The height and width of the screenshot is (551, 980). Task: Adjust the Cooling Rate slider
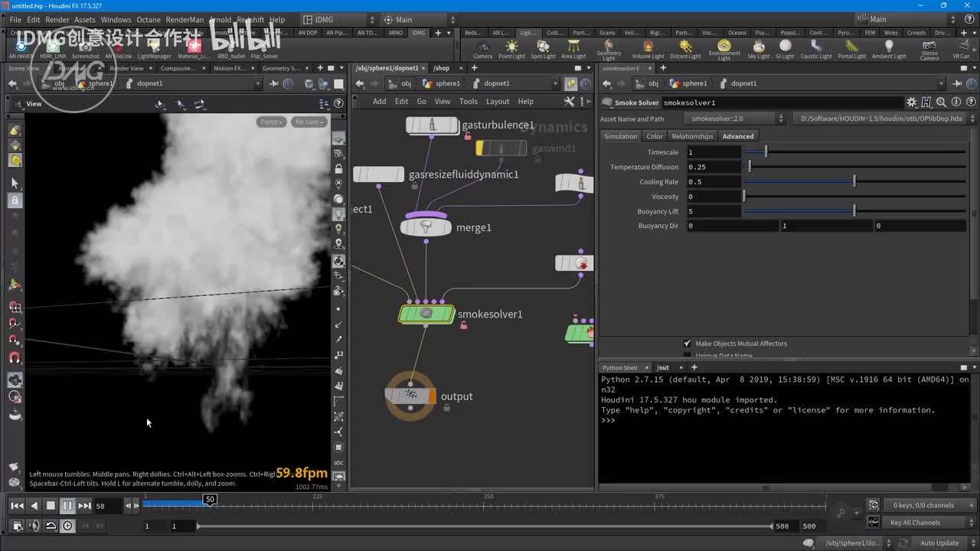pyautogui.click(x=854, y=181)
